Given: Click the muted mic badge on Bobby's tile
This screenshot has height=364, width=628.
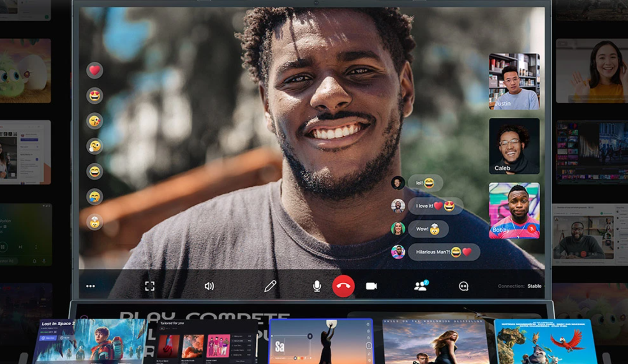Looking at the screenshot, I should click(532, 230).
